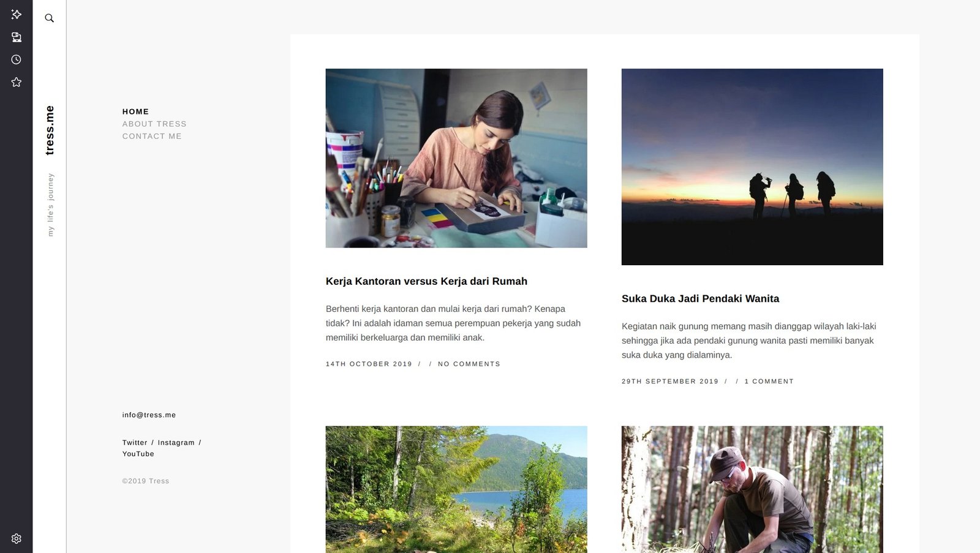This screenshot has width=980, height=553.
Task: Click the 1 COMMENT link
Action: pyautogui.click(x=769, y=381)
